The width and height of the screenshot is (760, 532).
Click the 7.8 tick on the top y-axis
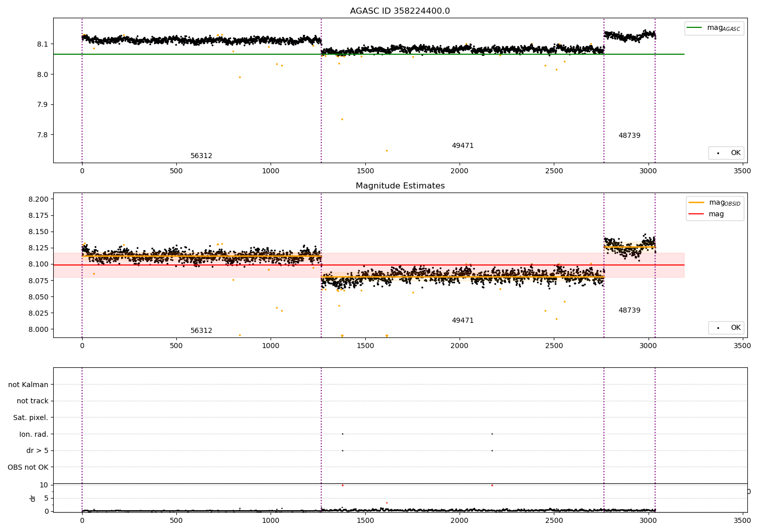43,135
